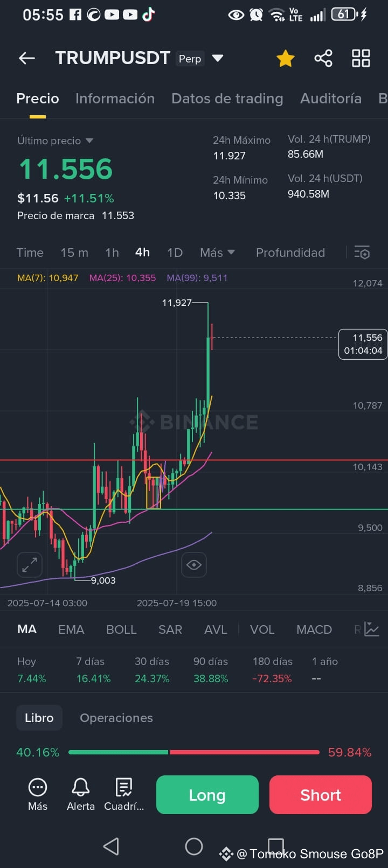This screenshot has height=868, width=388.
Task: Select the Time chart interval
Action: [30, 253]
